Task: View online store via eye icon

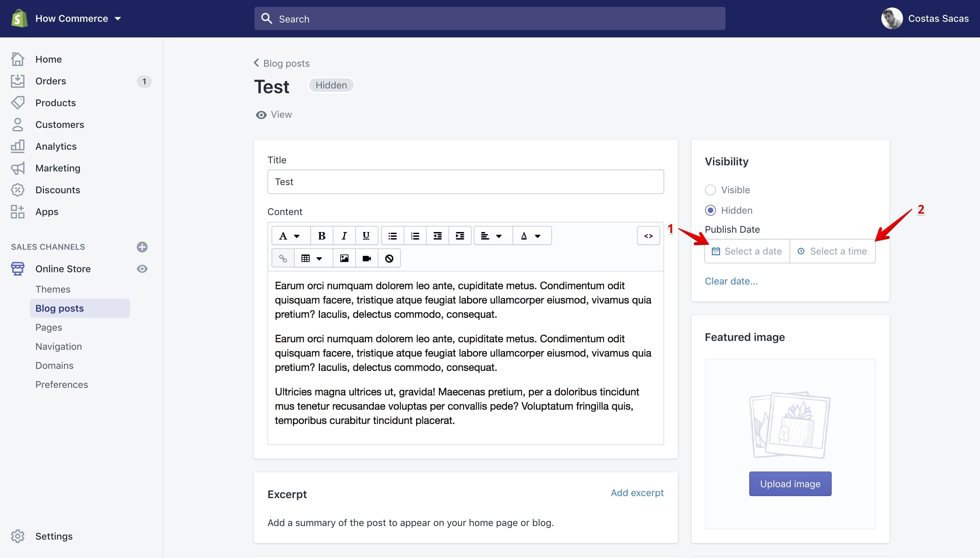Action: click(142, 269)
